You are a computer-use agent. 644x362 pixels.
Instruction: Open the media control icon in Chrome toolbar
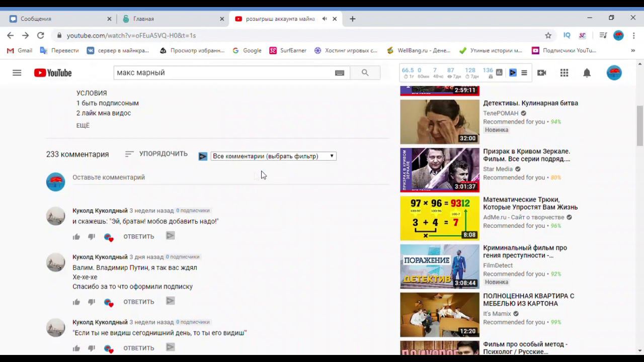click(603, 35)
